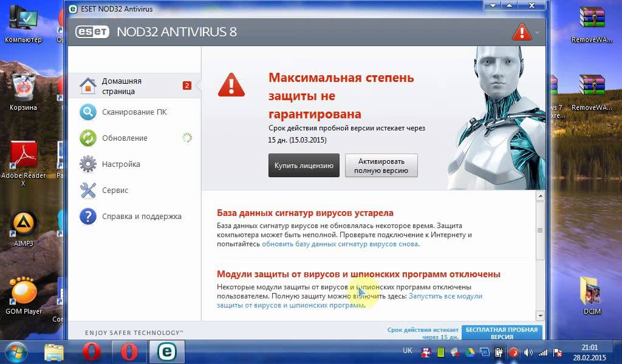
Task: Select the Корзина desktop icon
Action: [23, 92]
